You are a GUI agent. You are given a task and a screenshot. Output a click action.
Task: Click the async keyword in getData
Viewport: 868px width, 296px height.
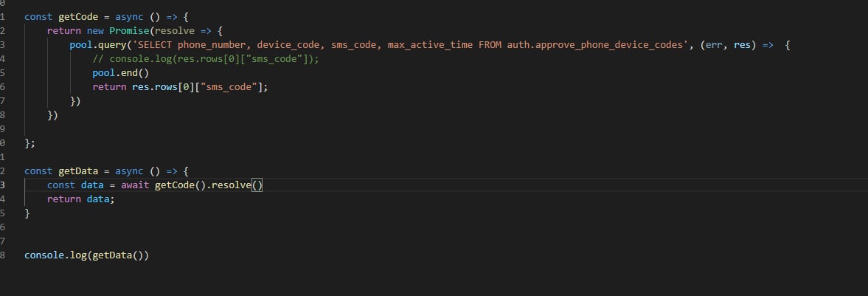tap(129, 171)
